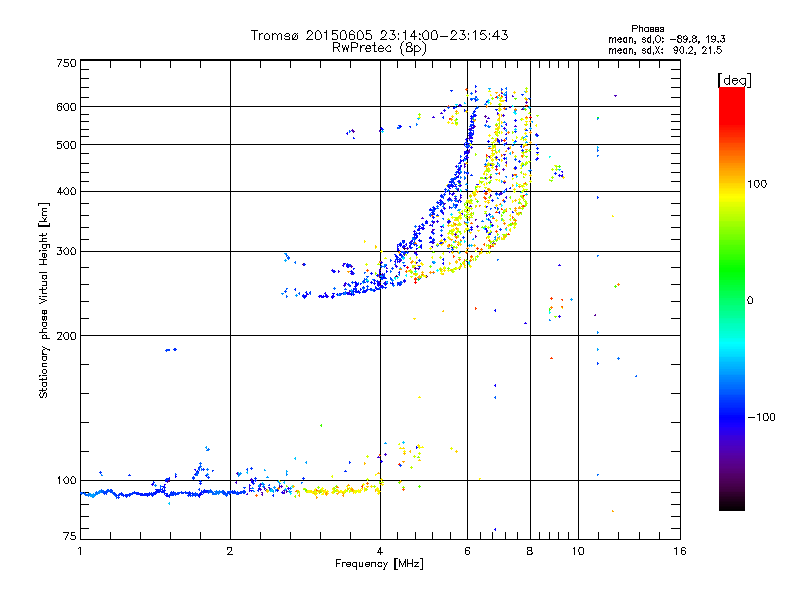This screenshot has width=800, height=600.
Task: Click the 'mean, sd,X: 90.2, 21.5' line
Action: (665, 50)
